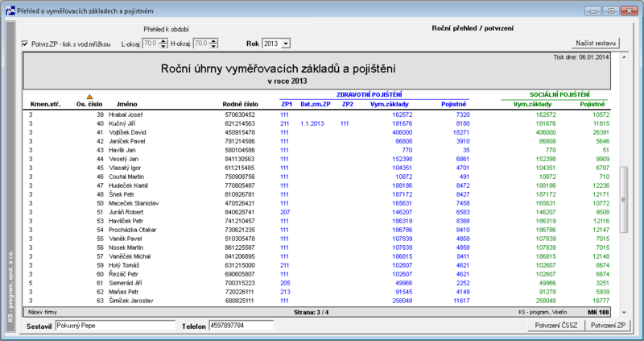The height and width of the screenshot is (341, 644).
Task: Click ZP1 code 213 for Maňas Petr
Action: tap(285, 292)
